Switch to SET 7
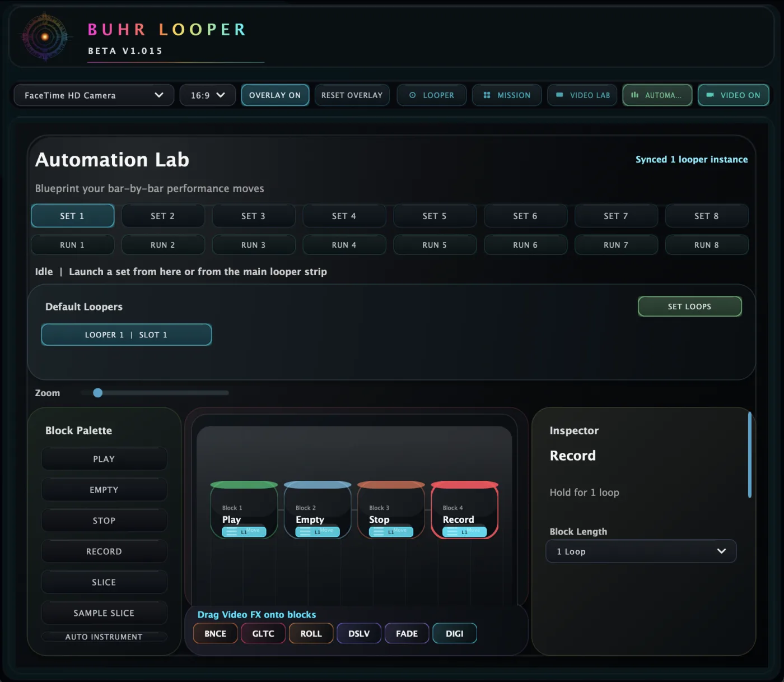The height and width of the screenshot is (682, 784). (616, 216)
